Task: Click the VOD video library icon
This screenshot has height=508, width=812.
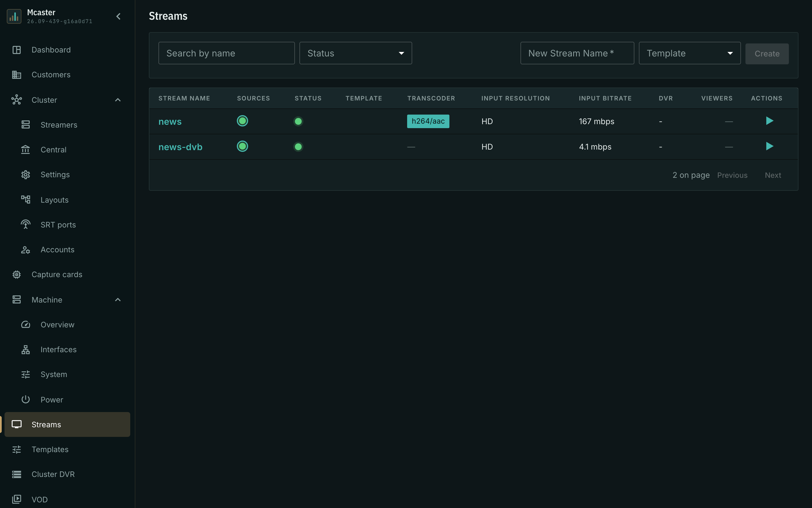Action: (16, 499)
